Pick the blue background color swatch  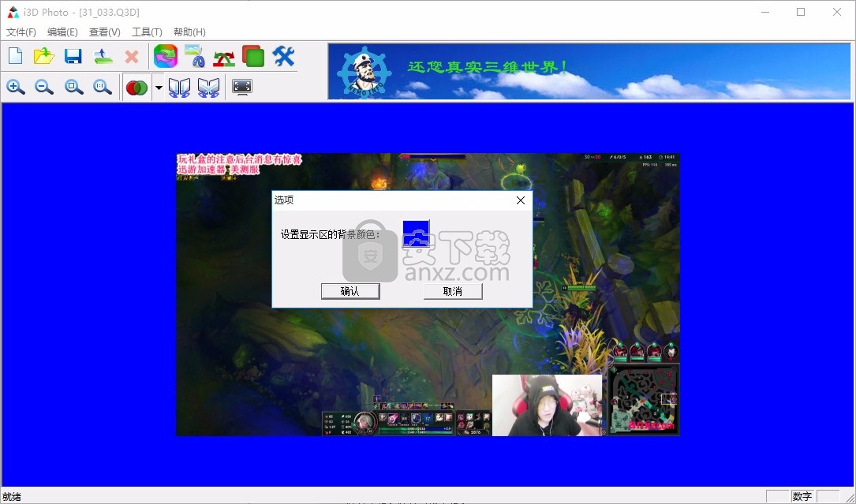pyautogui.click(x=416, y=233)
